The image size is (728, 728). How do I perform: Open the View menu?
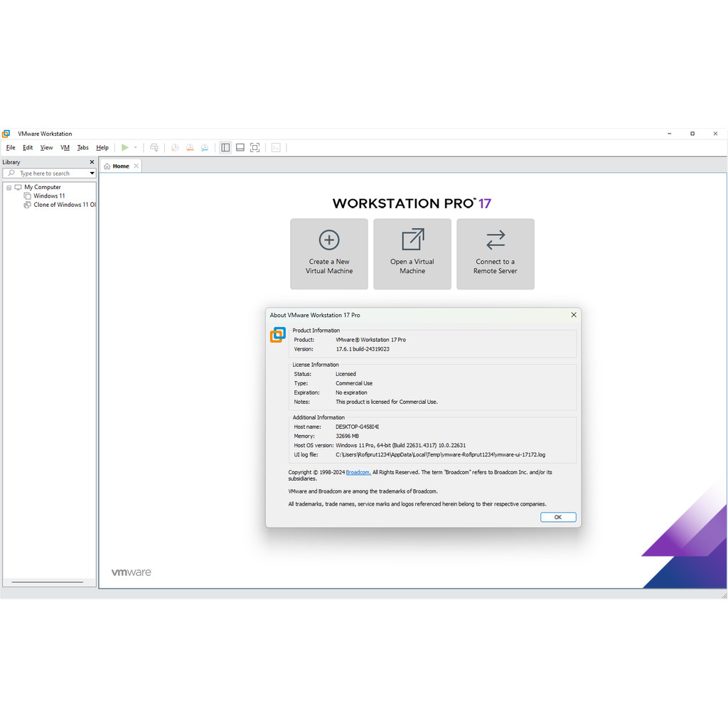click(x=46, y=148)
